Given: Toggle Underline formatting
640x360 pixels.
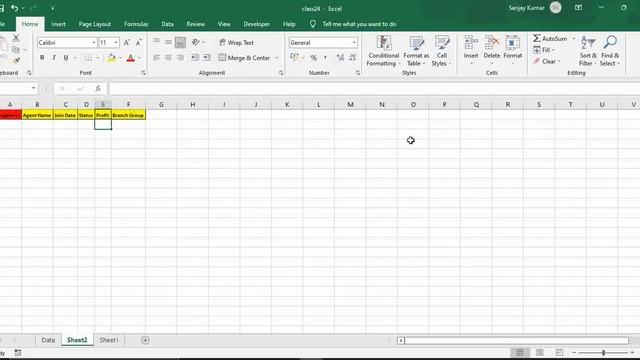Looking at the screenshot, I should pyautogui.click(x=66, y=58).
